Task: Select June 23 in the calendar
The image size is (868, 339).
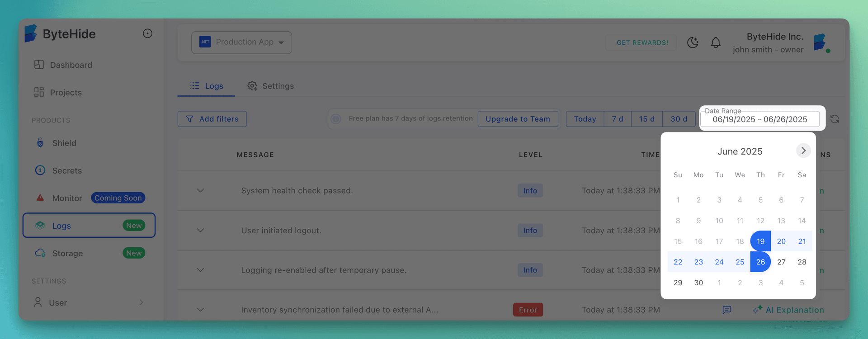Action: (x=698, y=262)
